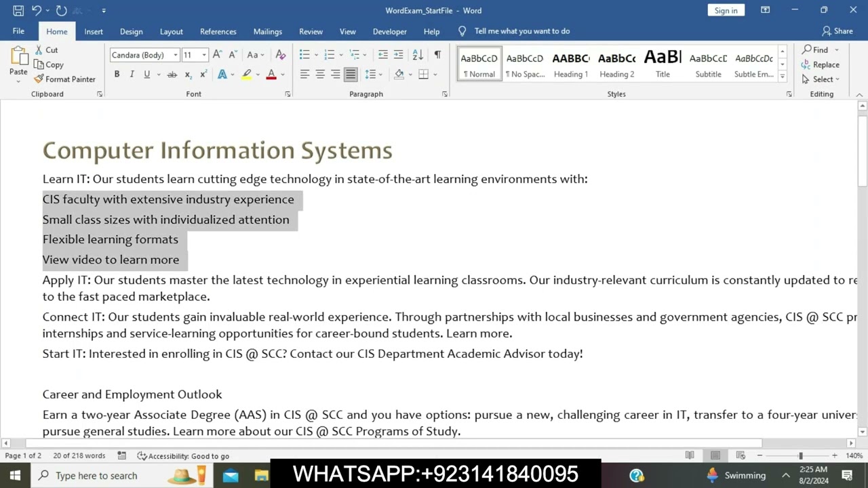The image size is (868, 488).
Task: Apply yellow text highlight color
Action: pos(246,75)
